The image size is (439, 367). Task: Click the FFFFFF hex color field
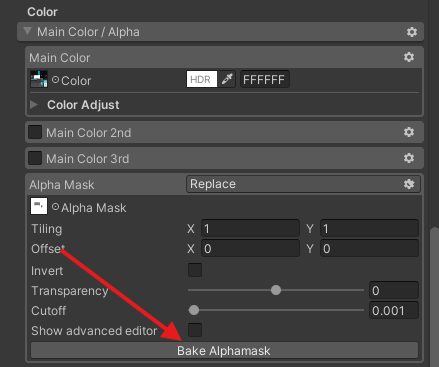tap(265, 79)
